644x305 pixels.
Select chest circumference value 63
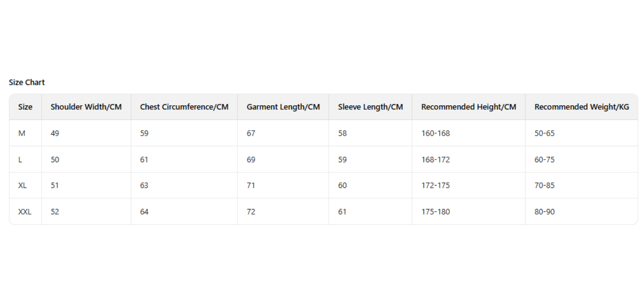pyautogui.click(x=144, y=186)
